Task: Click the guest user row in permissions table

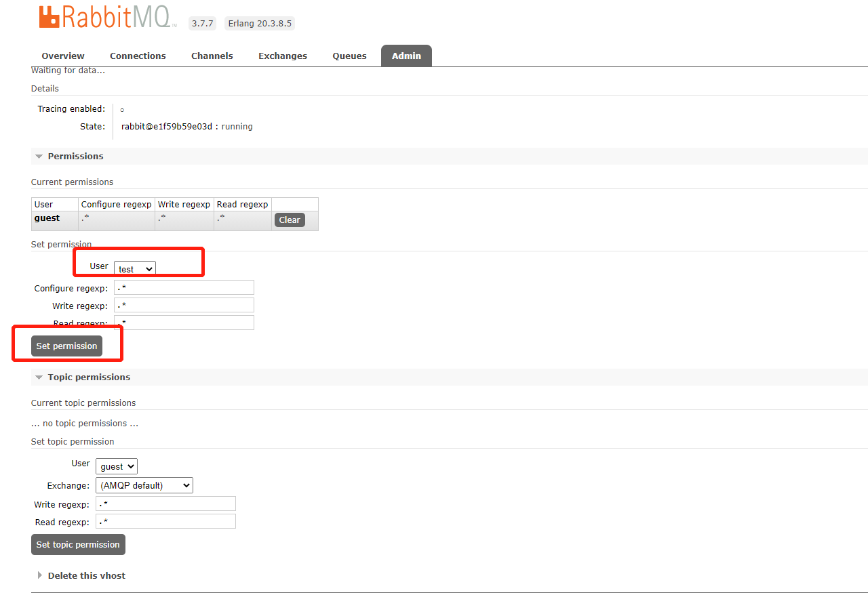Action: point(47,218)
